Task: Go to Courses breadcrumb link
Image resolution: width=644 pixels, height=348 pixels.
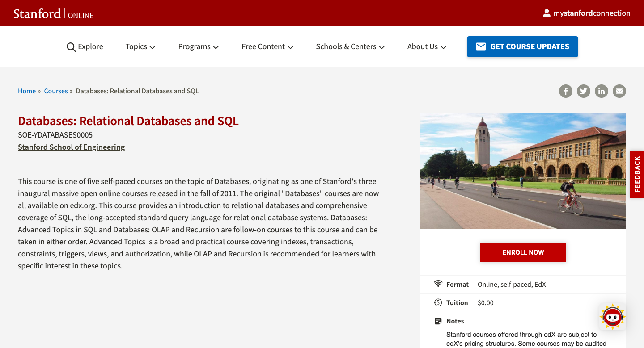Action: [56, 91]
